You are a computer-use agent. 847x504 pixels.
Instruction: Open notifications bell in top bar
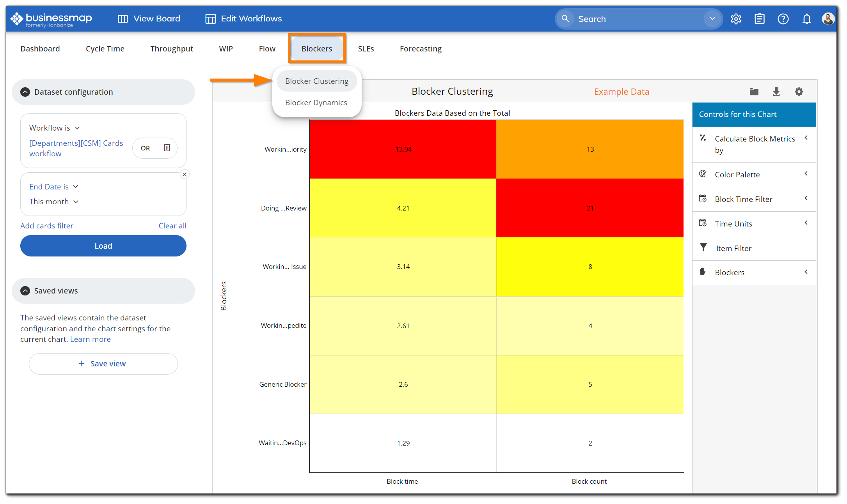click(x=806, y=18)
